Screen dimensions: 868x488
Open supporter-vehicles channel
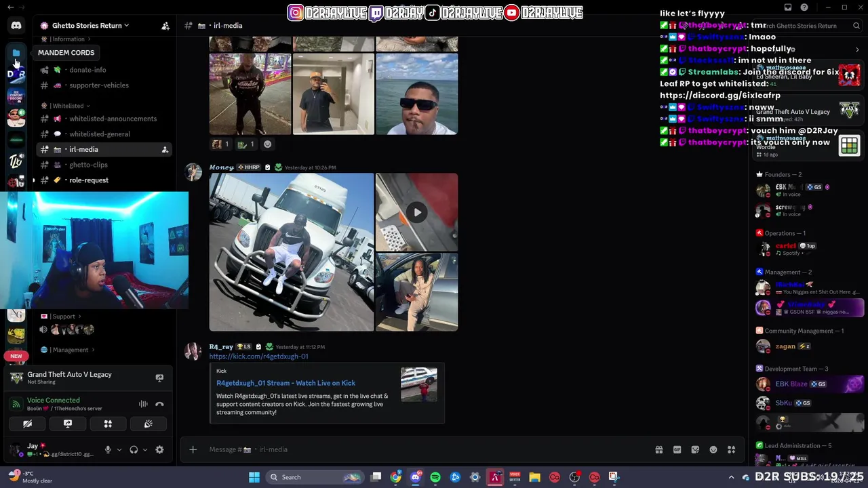(104, 85)
